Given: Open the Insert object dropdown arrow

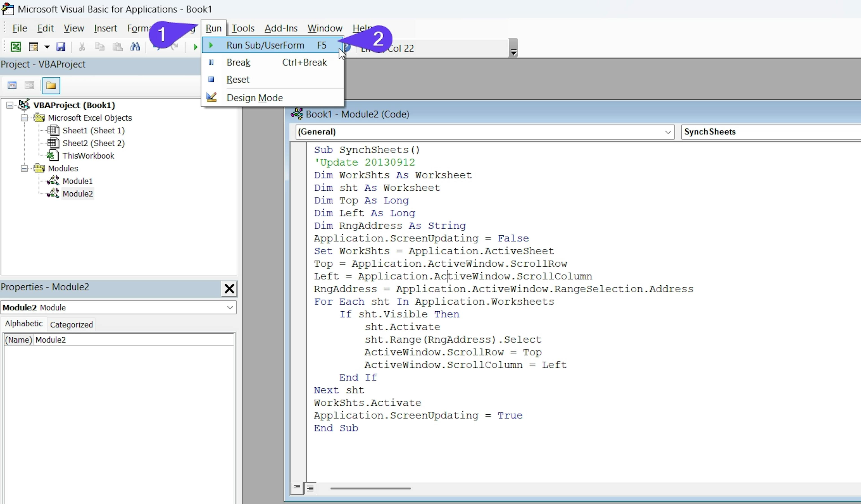Looking at the screenshot, I should click(47, 47).
